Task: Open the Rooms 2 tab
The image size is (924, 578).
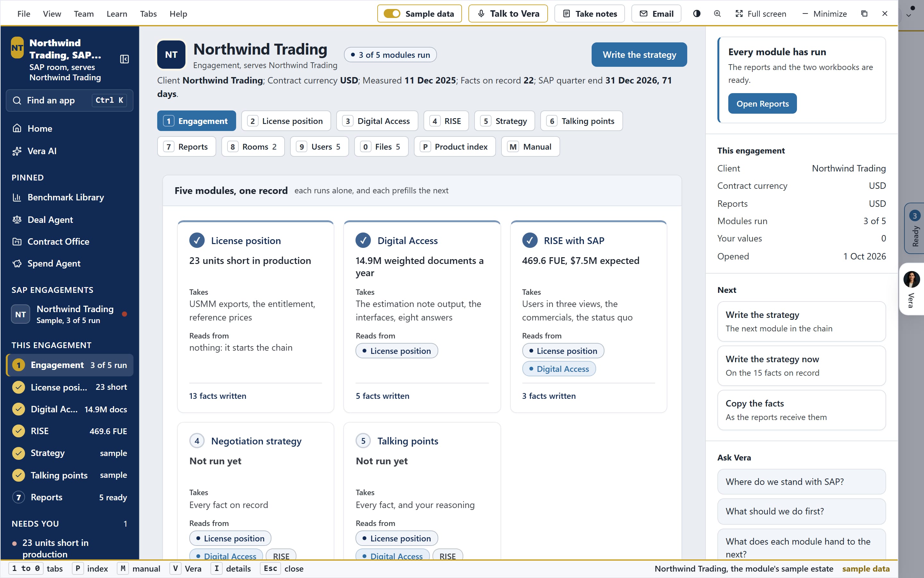Action: tap(253, 146)
